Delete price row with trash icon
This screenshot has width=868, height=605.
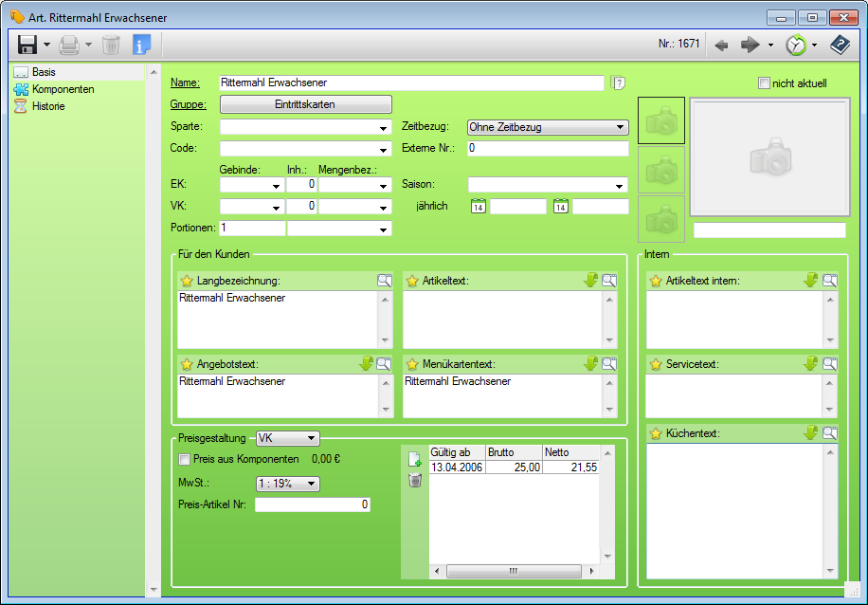pos(414,481)
